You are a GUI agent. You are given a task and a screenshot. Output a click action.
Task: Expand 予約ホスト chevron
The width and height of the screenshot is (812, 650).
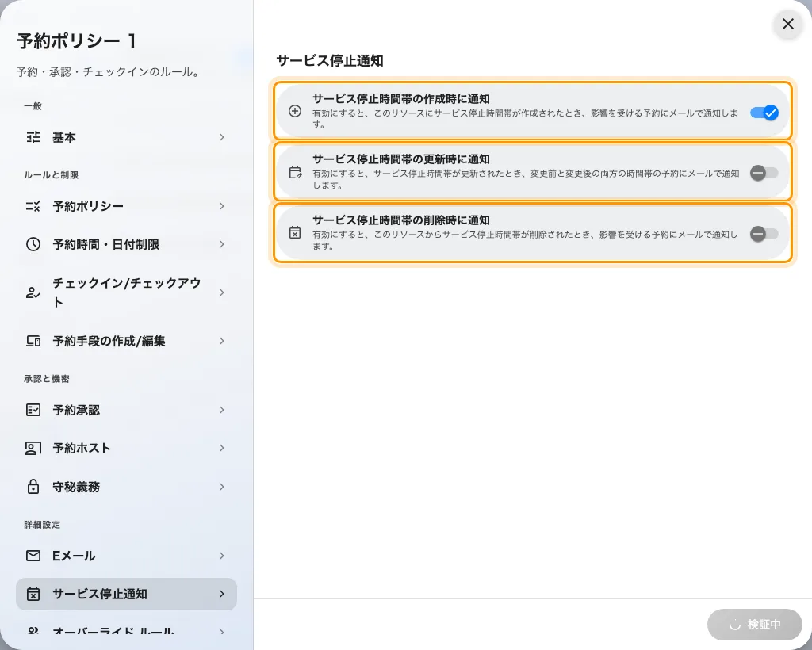(x=222, y=448)
